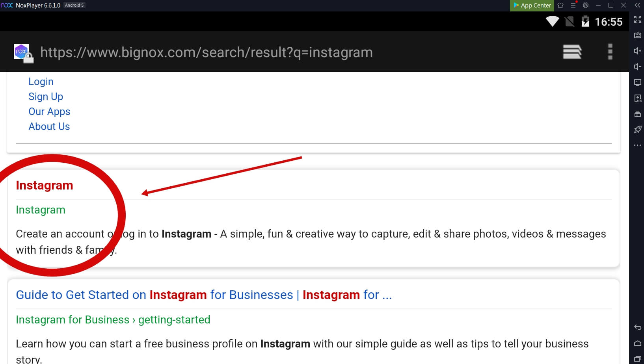Image resolution: width=644 pixels, height=364 pixels.
Task: Click the rocket cleanup icon
Action: [637, 130]
